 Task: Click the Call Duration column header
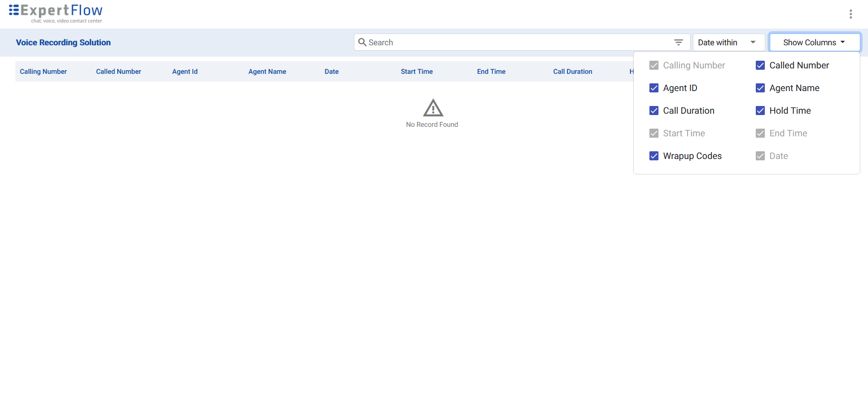pos(572,71)
